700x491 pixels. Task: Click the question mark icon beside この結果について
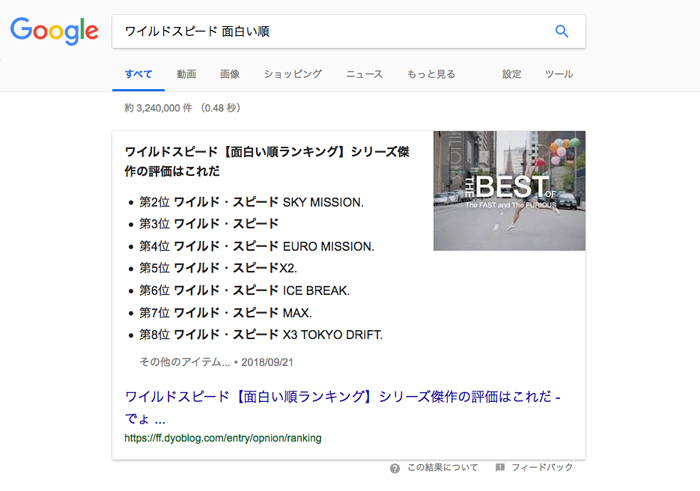395,468
